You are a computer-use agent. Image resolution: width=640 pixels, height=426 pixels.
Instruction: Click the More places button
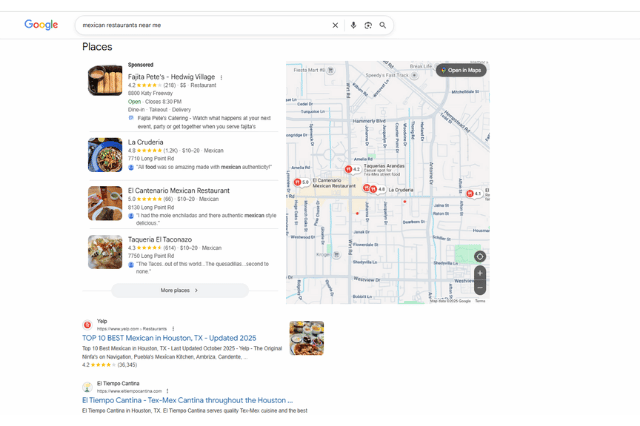180,291
